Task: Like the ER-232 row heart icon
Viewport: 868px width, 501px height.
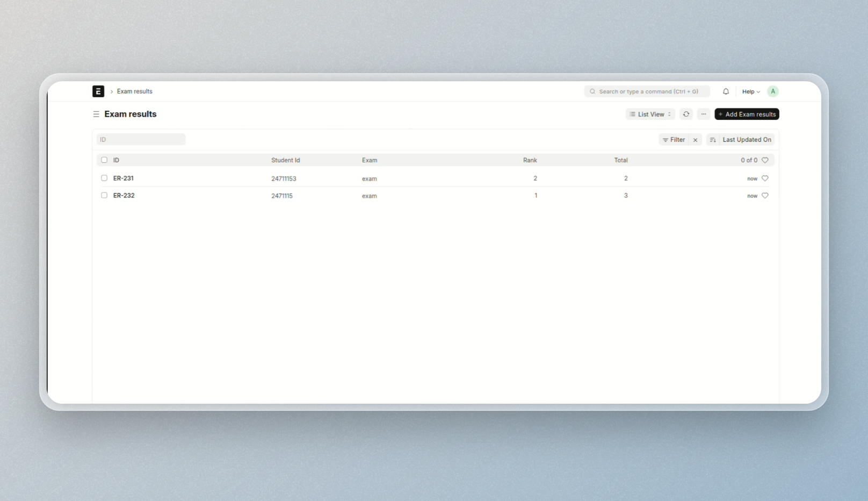Action: [765, 196]
